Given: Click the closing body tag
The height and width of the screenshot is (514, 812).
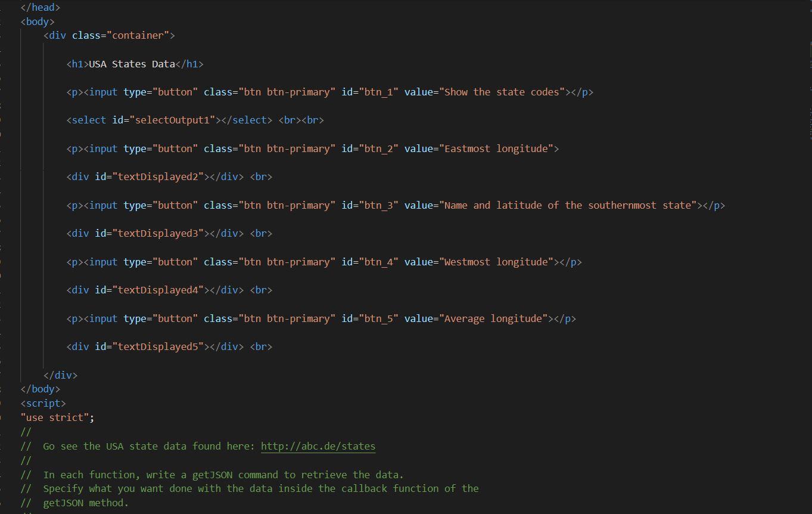Looking at the screenshot, I should click(40, 389).
